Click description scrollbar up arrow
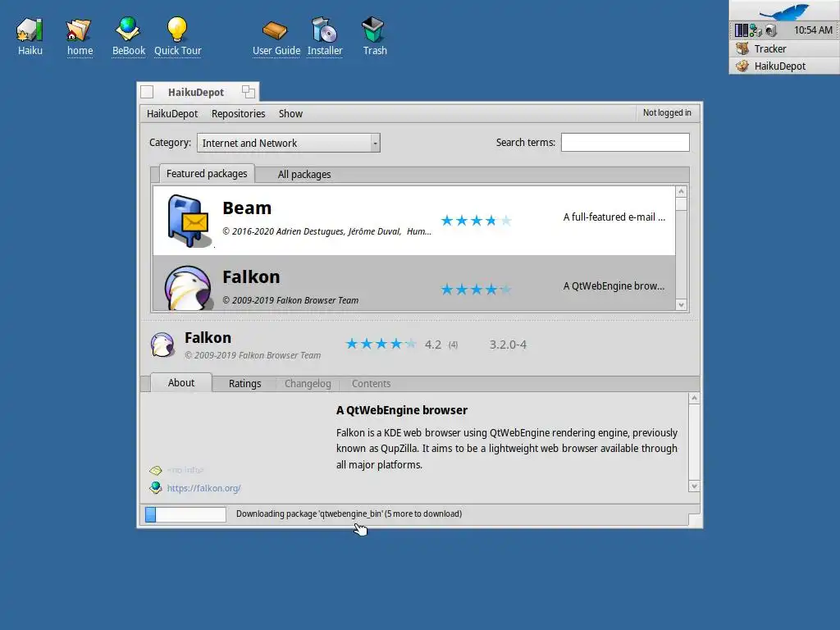The height and width of the screenshot is (630, 840). (694, 398)
